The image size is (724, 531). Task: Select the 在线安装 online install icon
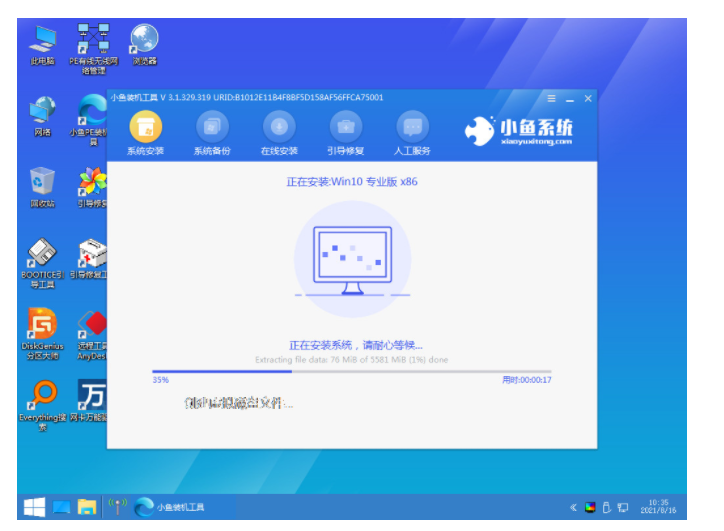click(x=279, y=128)
